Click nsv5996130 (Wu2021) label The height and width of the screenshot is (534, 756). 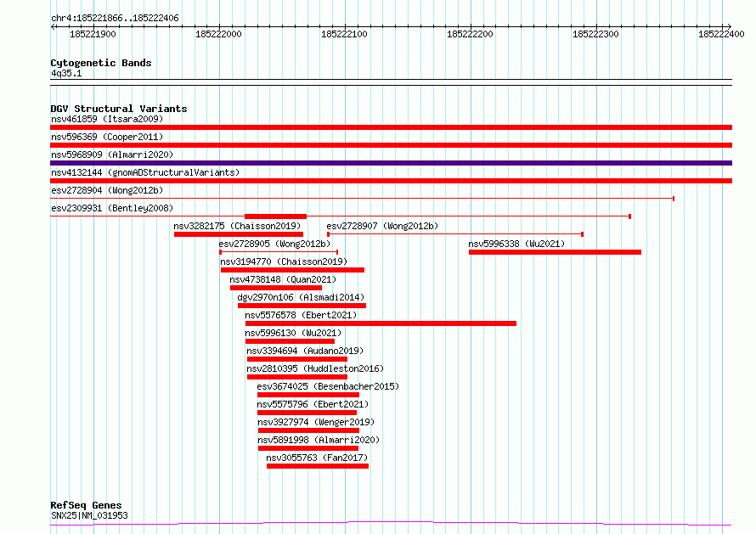click(x=293, y=333)
